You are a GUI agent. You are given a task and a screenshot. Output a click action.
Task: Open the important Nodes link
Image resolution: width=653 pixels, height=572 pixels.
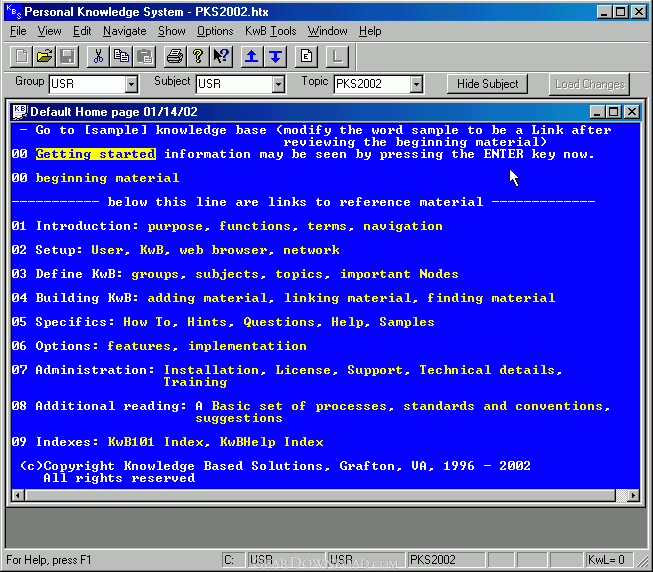point(399,274)
